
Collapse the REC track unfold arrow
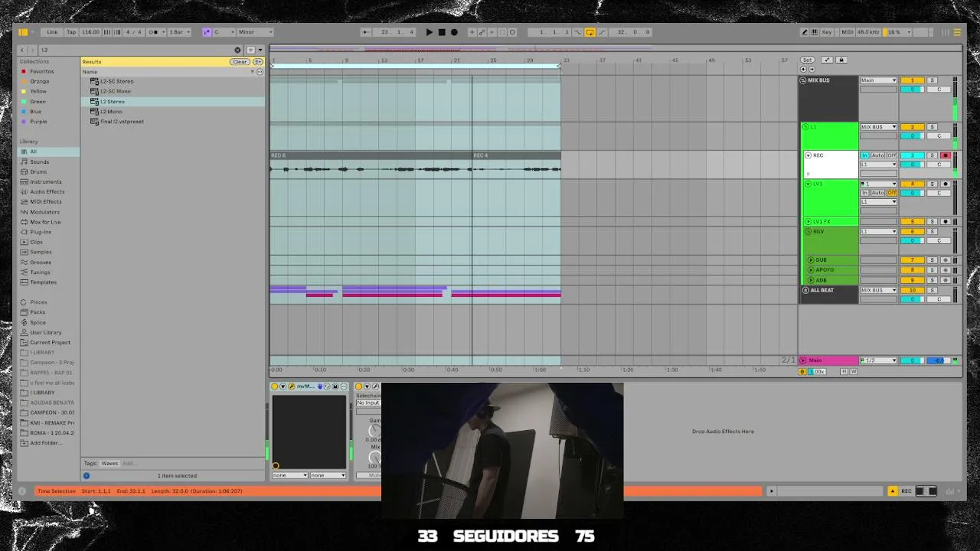pyautogui.click(x=808, y=155)
